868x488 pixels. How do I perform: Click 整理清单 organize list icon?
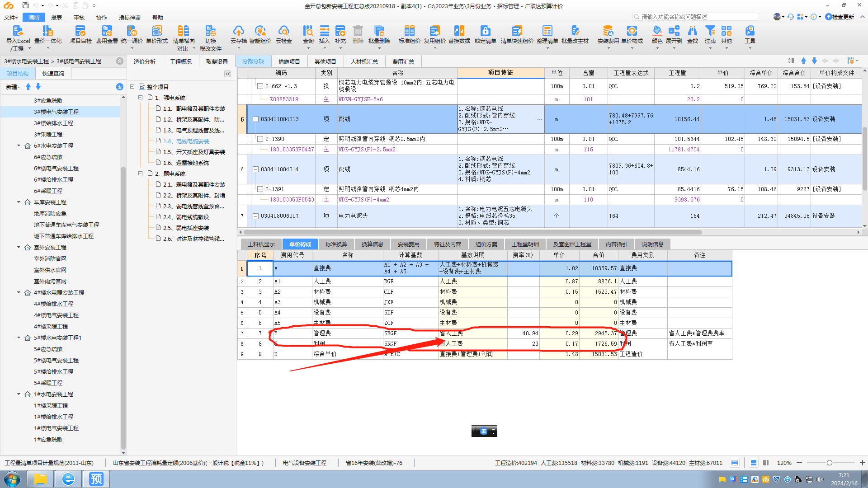pos(547,31)
